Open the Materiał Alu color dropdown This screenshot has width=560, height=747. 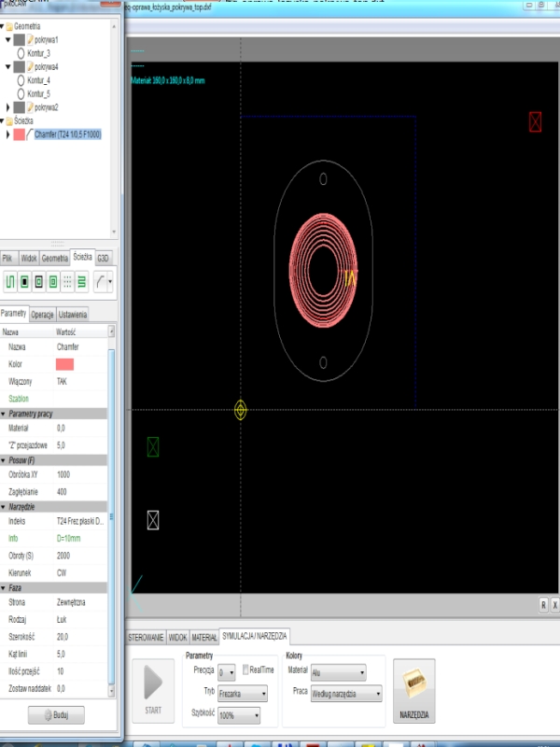point(338,672)
